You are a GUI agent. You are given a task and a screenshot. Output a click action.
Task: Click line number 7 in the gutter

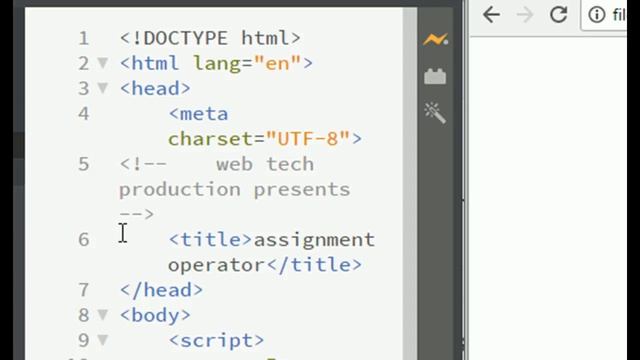pos(84,290)
